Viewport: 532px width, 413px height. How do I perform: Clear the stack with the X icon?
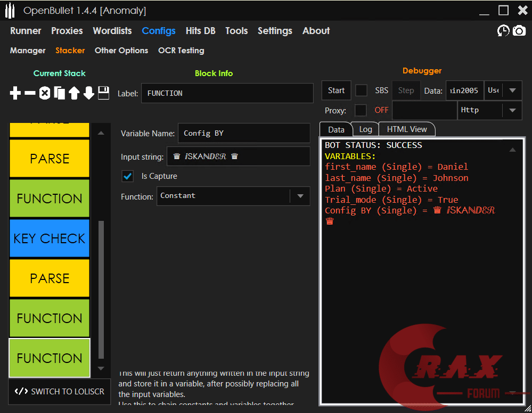click(x=45, y=93)
